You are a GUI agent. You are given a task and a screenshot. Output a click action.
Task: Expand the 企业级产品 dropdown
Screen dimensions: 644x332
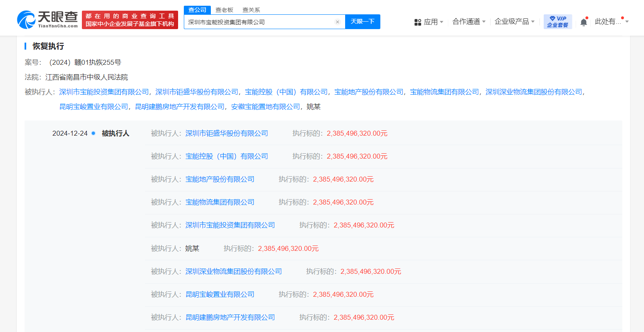pos(515,22)
